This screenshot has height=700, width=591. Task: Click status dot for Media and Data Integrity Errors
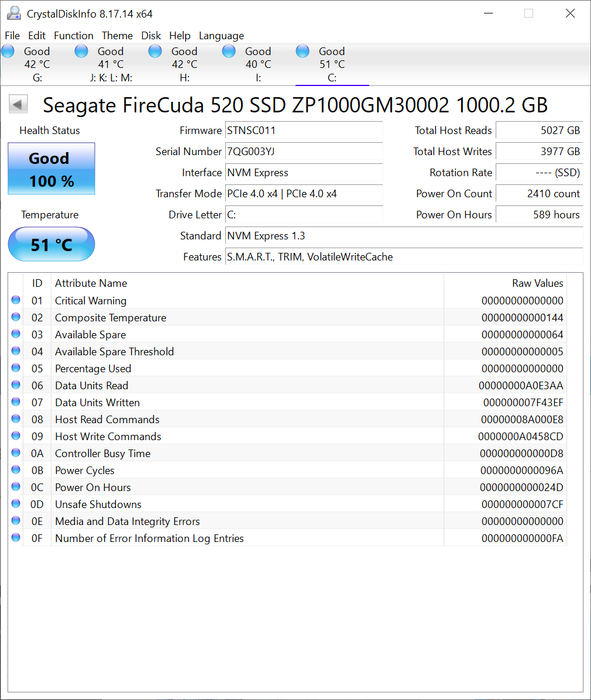(x=16, y=521)
